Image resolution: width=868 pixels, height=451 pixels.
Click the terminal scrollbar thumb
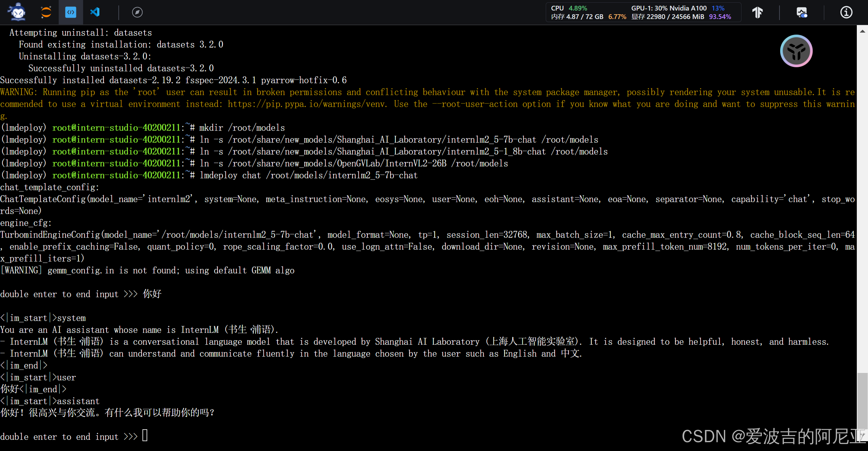(862, 400)
